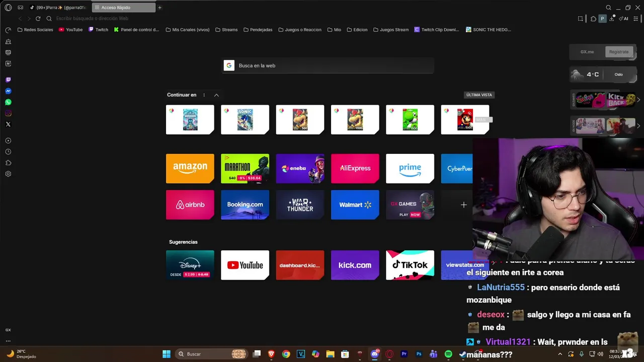Image resolution: width=644 pixels, height=362 pixels.
Task: Open the extensions icon in the address toolbar
Action: [593, 19]
